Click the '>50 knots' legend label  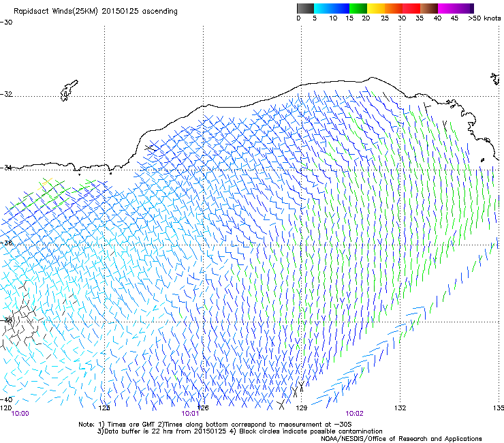click(484, 18)
